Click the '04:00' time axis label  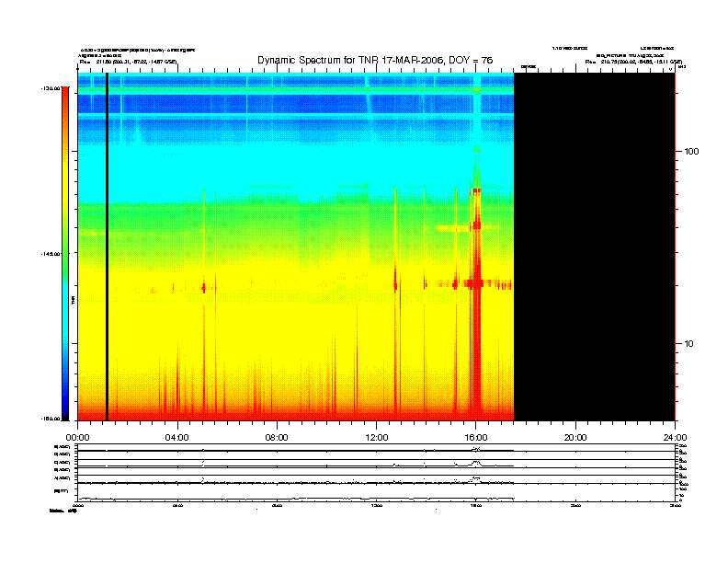tap(177, 438)
